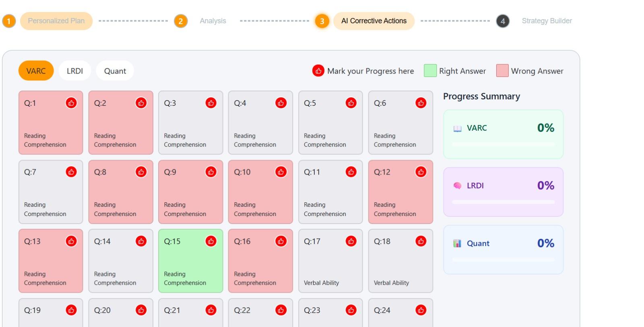The height and width of the screenshot is (327, 644).
Task: Mark Q:8 progress with thumbs-up icon
Action: point(141,172)
